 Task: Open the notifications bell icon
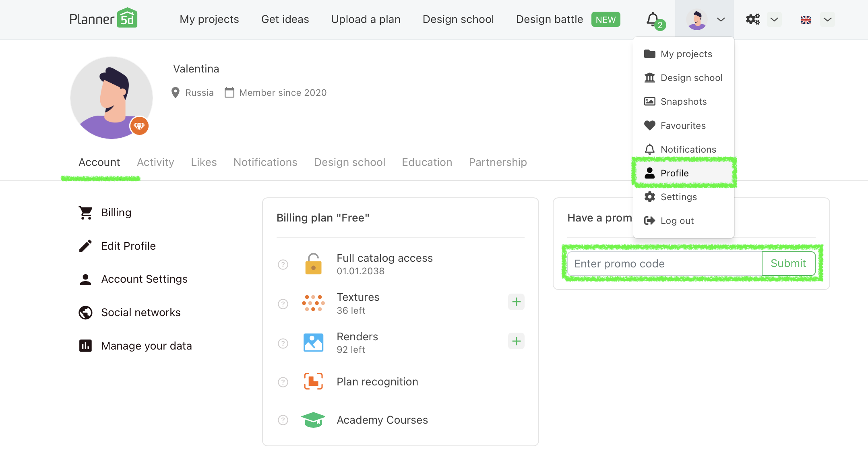click(x=653, y=19)
